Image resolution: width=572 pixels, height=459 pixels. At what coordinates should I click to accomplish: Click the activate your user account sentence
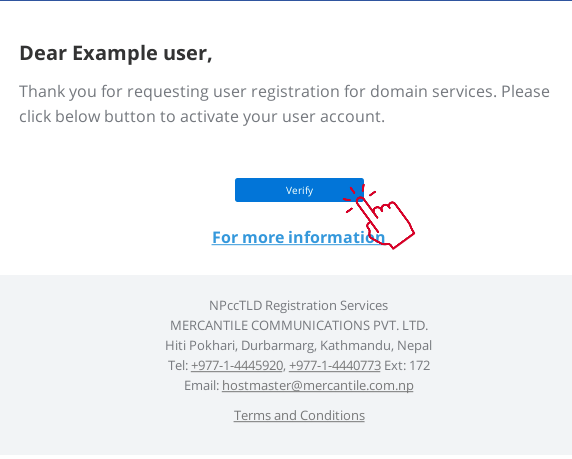(x=282, y=117)
